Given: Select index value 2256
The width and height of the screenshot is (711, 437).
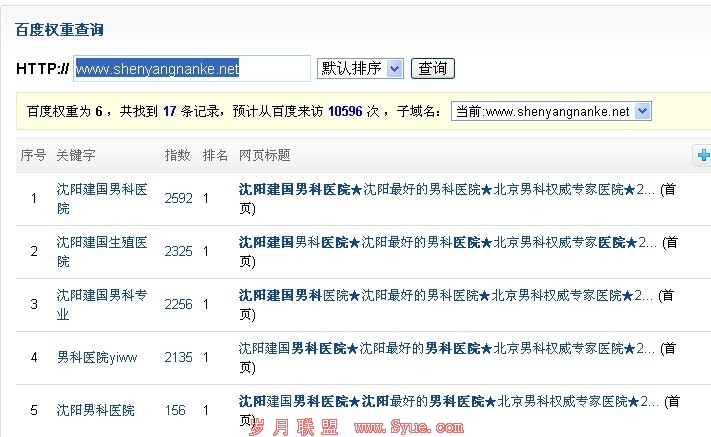Looking at the screenshot, I should [179, 304].
